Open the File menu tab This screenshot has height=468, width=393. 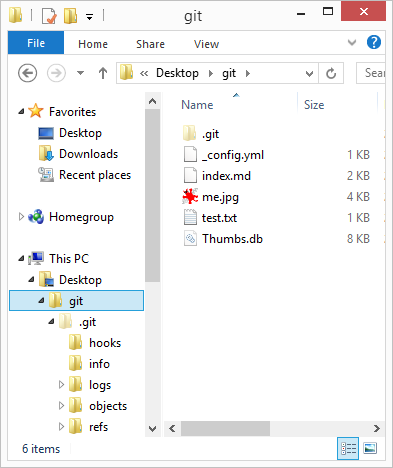36,43
